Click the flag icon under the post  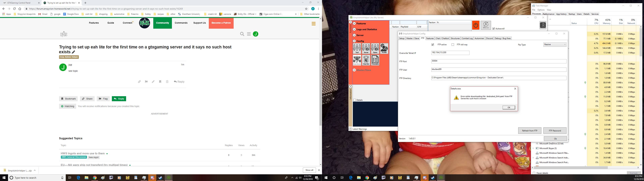tap(146, 82)
